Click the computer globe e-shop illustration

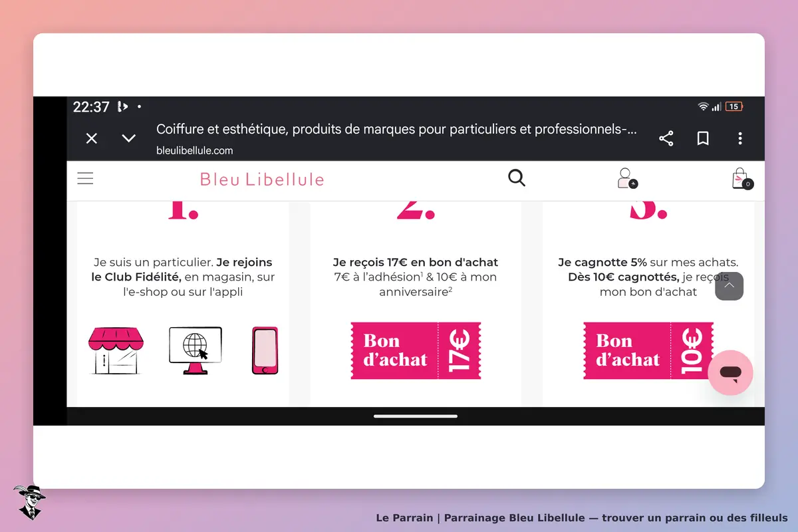point(196,350)
